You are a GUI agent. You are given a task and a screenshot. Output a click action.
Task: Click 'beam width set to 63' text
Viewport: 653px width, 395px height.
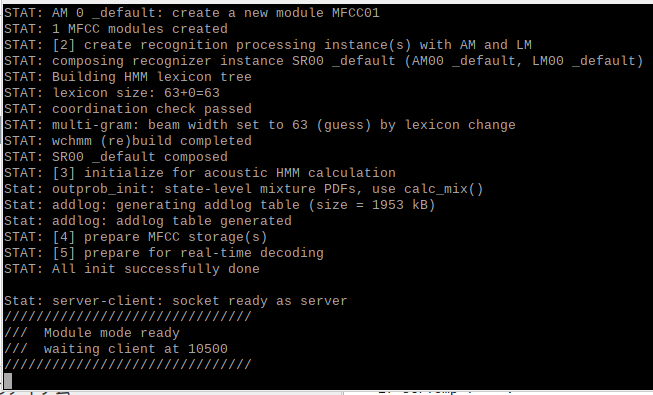(x=228, y=125)
